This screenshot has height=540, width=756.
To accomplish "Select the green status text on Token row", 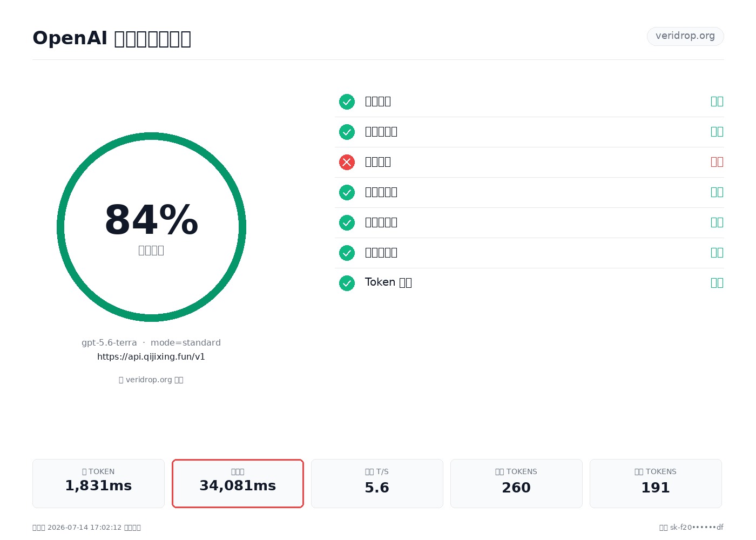I will (717, 283).
